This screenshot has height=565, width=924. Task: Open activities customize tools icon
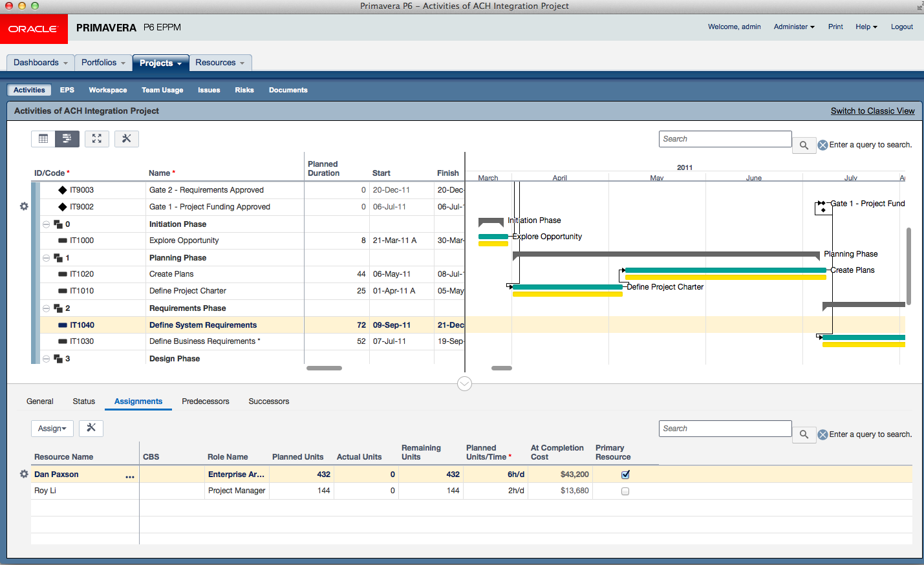(x=127, y=138)
